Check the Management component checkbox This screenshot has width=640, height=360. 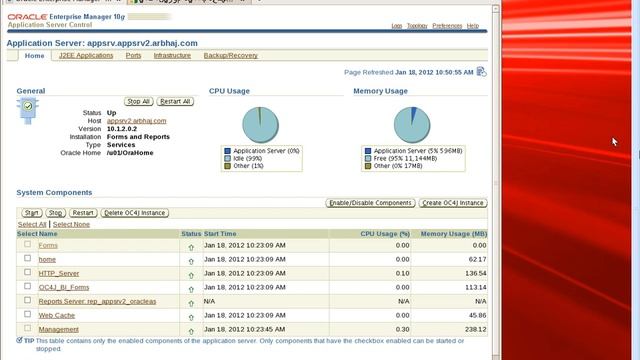[x=27, y=328]
